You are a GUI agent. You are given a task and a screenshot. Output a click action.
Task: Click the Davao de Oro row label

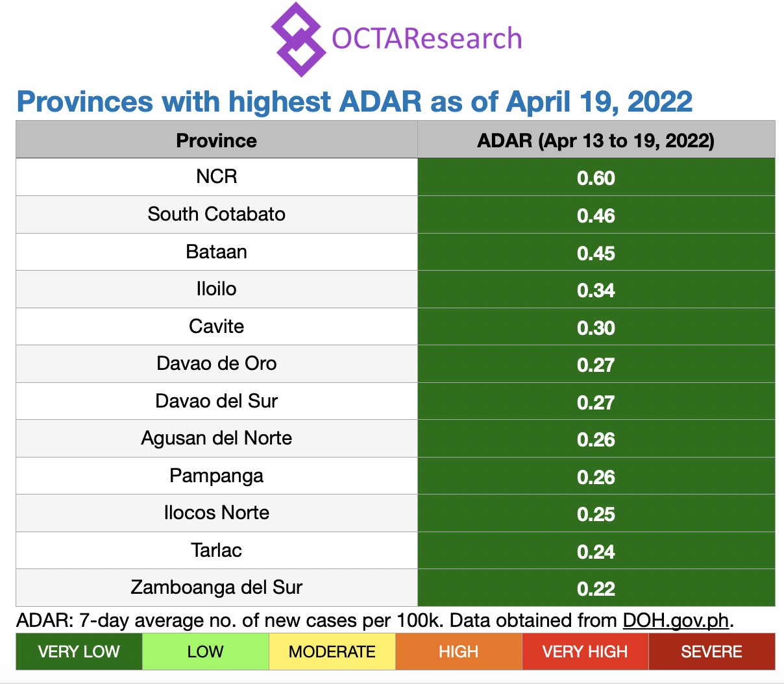click(x=216, y=363)
